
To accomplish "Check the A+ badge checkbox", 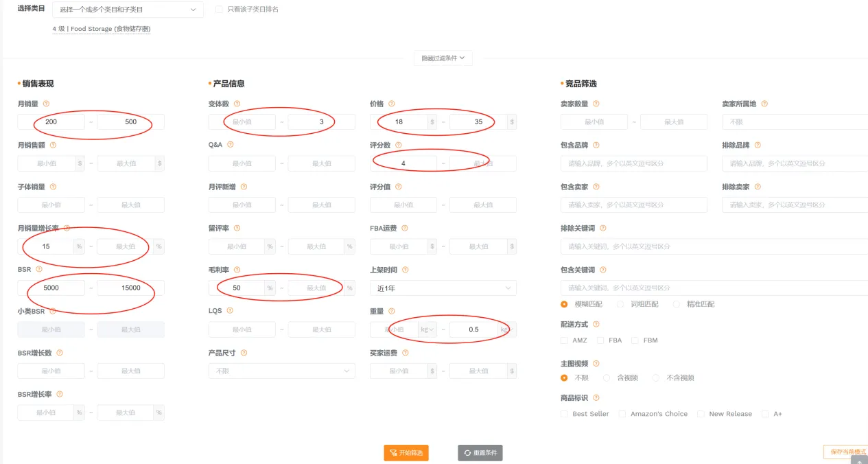I will click(765, 414).
